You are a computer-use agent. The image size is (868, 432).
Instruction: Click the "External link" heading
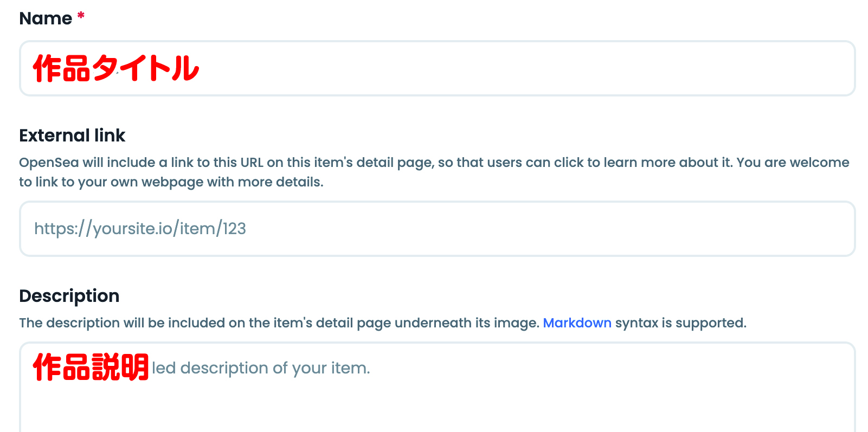pos(72,136)
